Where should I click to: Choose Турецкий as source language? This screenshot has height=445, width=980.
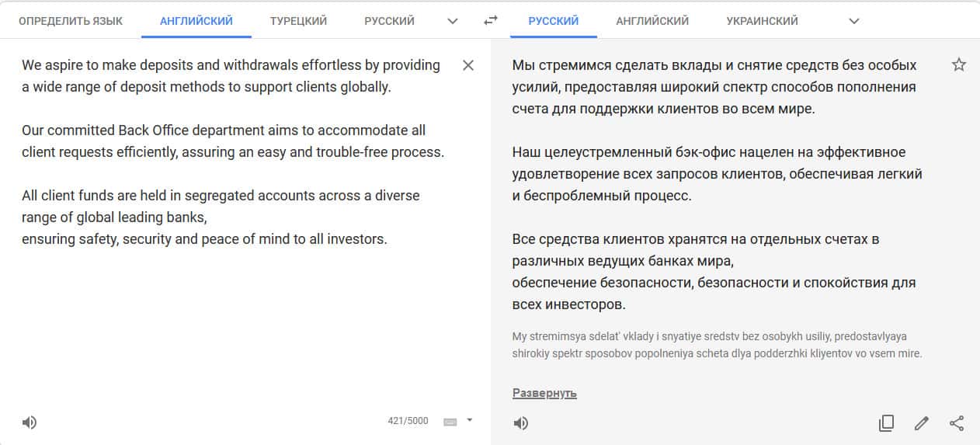pos(298,21)
